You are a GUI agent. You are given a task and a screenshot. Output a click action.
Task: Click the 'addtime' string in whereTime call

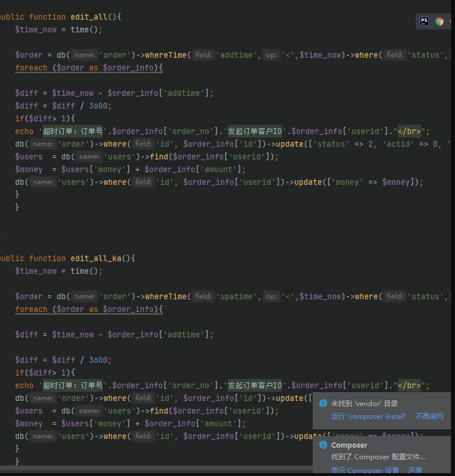point(238,55)
